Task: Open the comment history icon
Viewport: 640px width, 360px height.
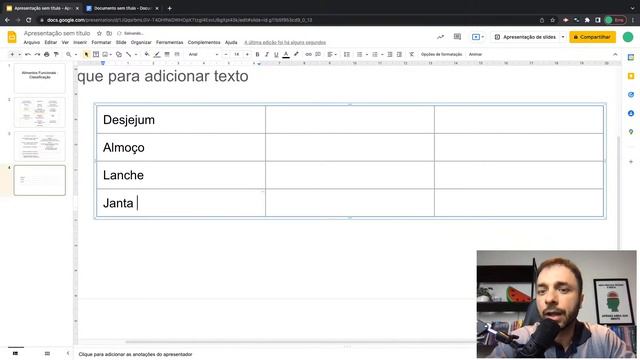Action: coord(457,37)
